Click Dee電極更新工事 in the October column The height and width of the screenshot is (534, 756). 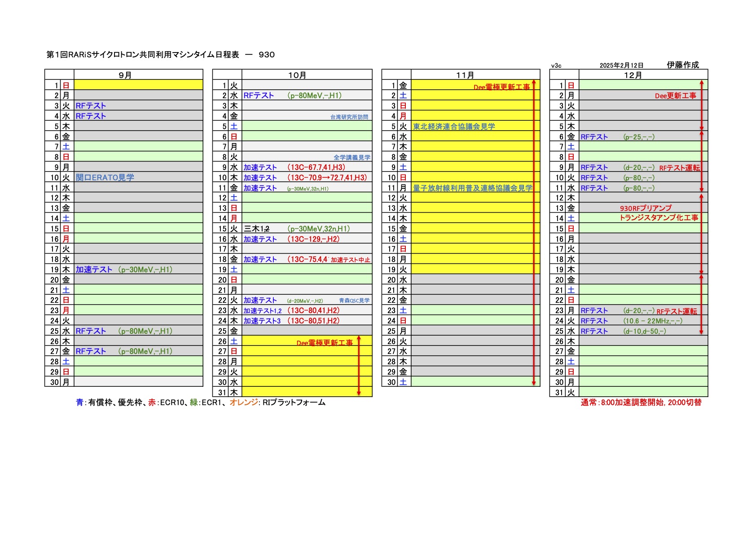coord(325,343)
